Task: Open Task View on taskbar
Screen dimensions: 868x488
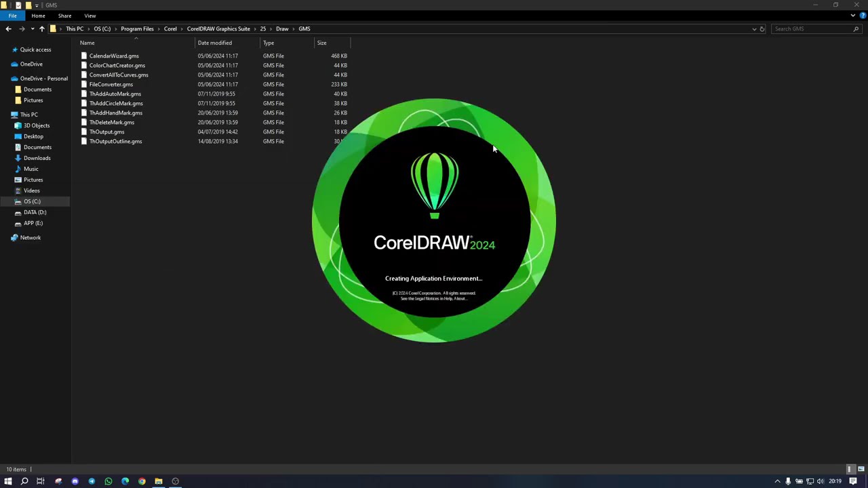Action: 41,481
